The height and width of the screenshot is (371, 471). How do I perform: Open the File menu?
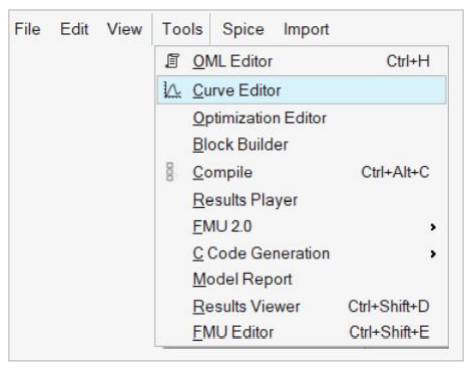click(27, 29)
